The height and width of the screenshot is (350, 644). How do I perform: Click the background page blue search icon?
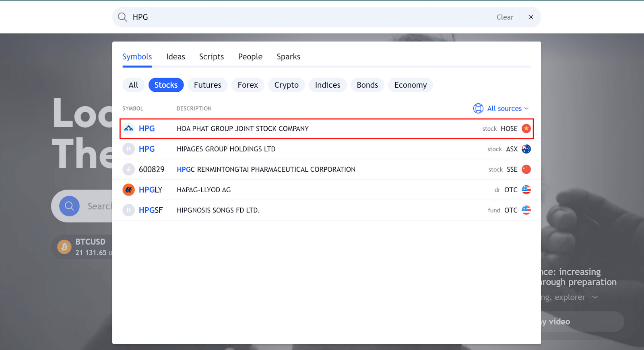[x=69, y=206]
